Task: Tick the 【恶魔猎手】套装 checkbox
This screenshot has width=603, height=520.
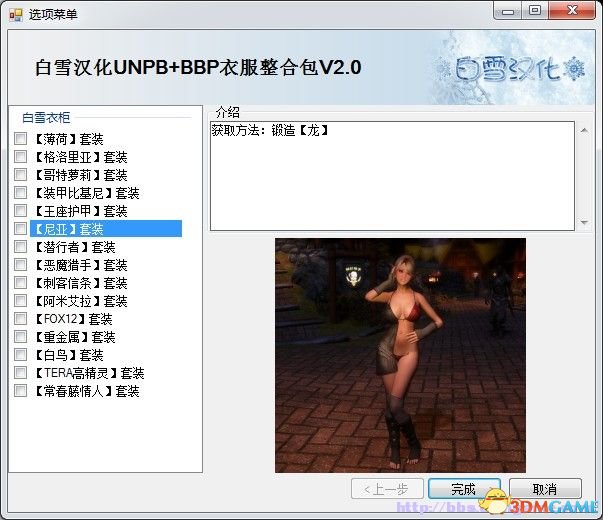Action: 20,265
